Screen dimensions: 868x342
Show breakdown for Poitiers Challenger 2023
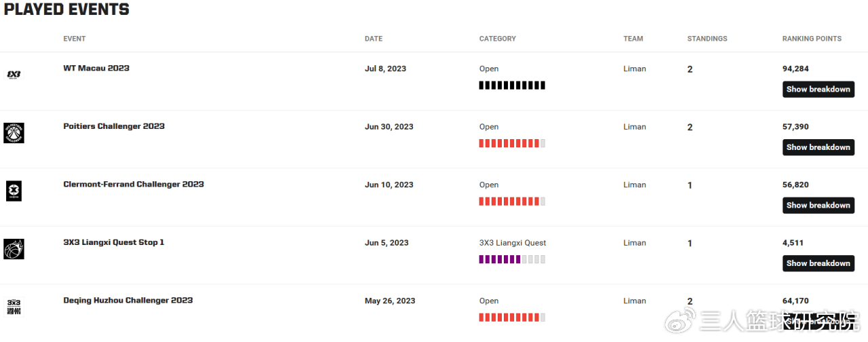(x=818, y=147)
